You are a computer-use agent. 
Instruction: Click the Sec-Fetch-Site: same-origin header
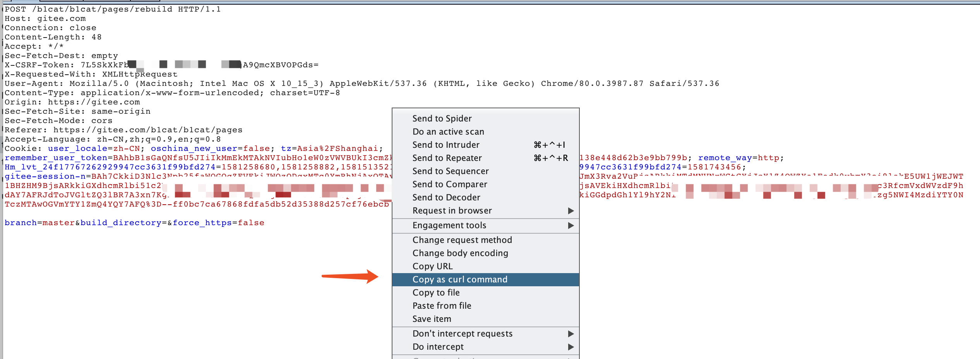pos(77,111)
